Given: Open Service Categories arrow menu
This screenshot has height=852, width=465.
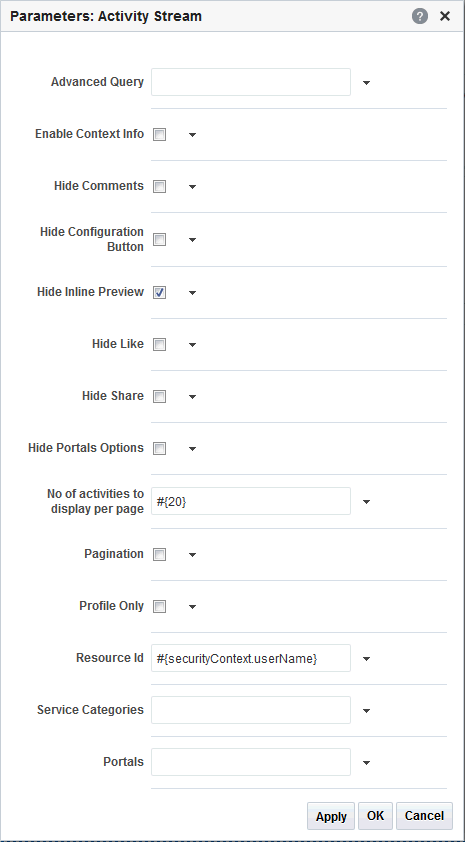Looking at the screenshot, I should [x=366, y=711].
